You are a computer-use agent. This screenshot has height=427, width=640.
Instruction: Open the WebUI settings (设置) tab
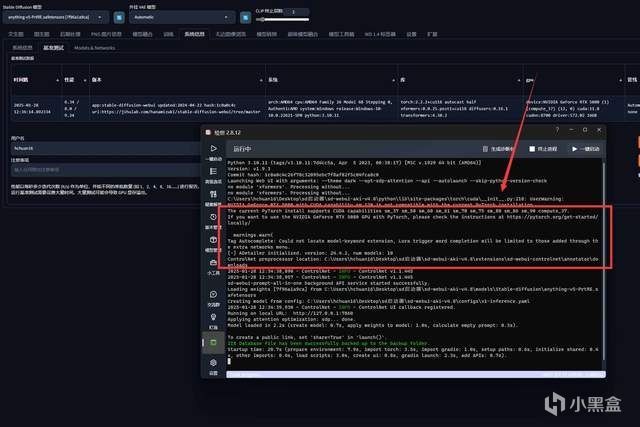(411, 34)
